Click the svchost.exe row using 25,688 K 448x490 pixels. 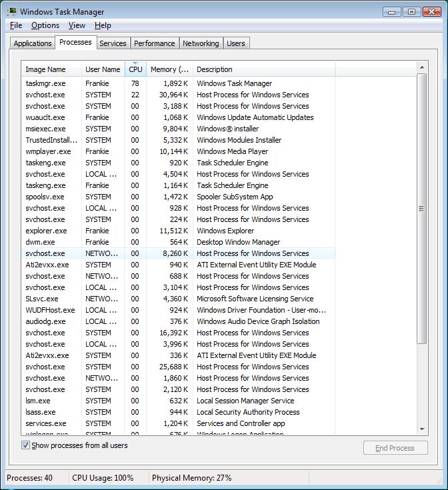click(x=178, y=367)
